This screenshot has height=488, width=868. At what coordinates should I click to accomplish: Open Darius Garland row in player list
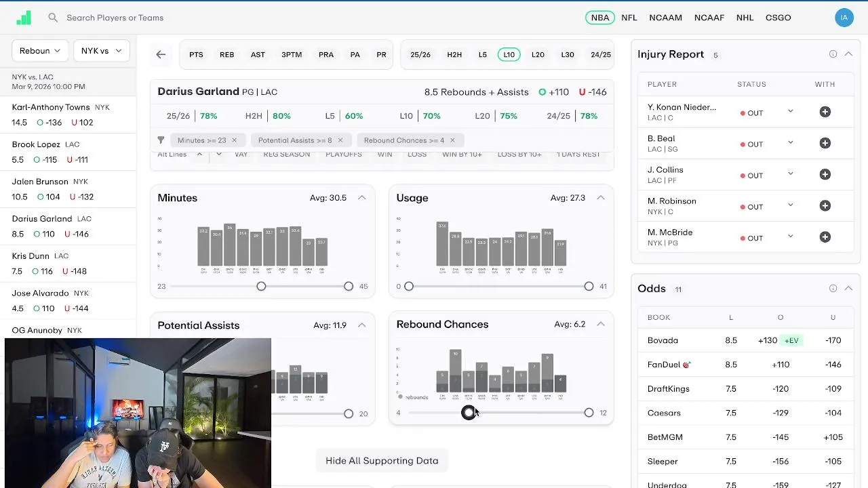pos(67,226)
